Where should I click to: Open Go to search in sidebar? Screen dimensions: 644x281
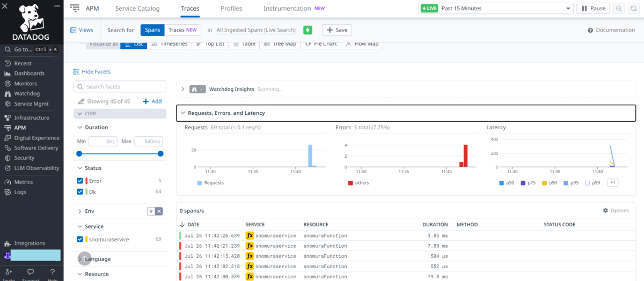(32, 49)
